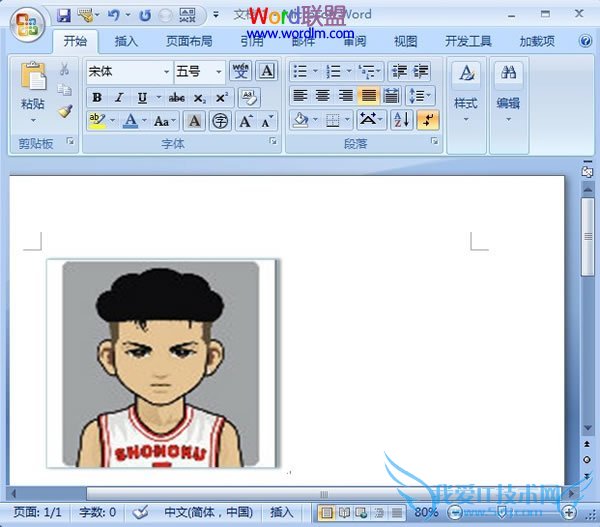Center align the paragraph text
This screenshot has width=600, height=527.
pyautogui.click(x=322, y=96)
